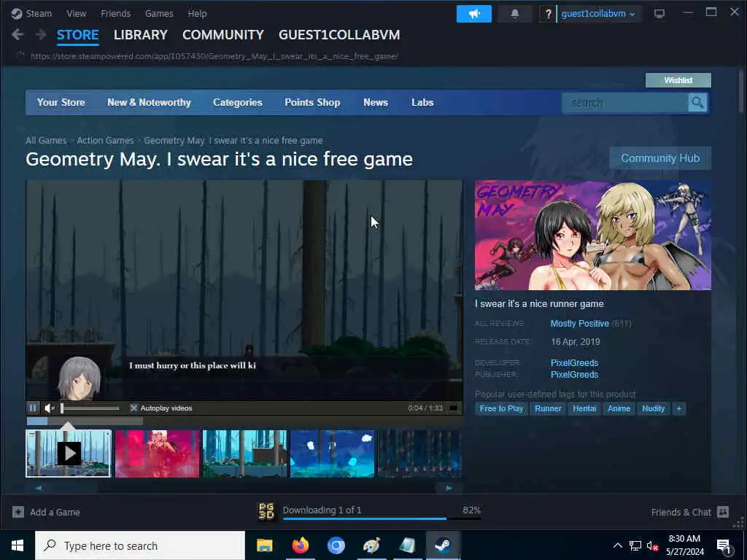The height and width of the screenshot is (560, 747).
Task: Launch File Explorer from taskbar
Action: click(264, 545)
